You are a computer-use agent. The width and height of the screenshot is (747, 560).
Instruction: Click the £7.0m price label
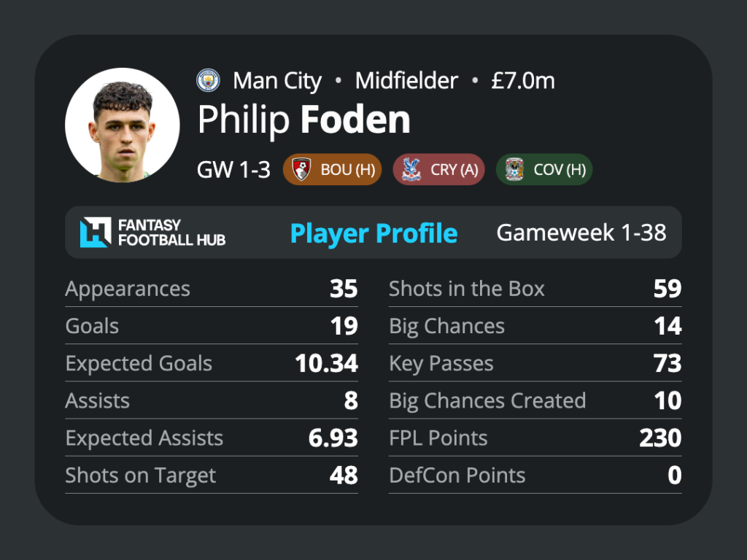pyautogui.click(x=523, y=81)
